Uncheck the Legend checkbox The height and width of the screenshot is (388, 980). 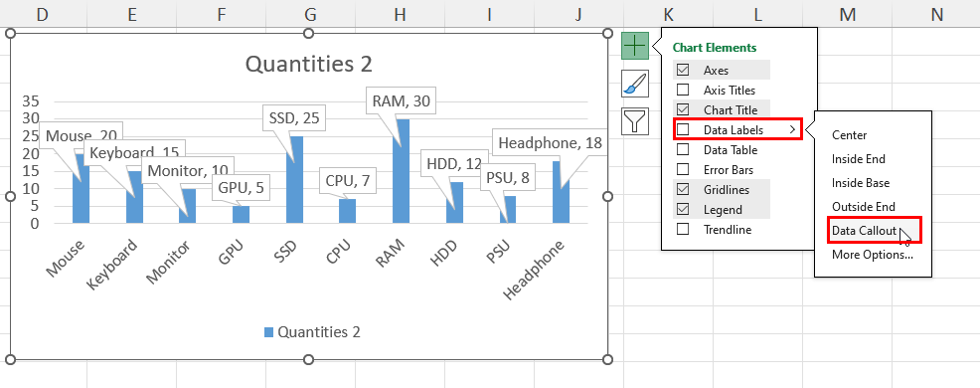683,210
